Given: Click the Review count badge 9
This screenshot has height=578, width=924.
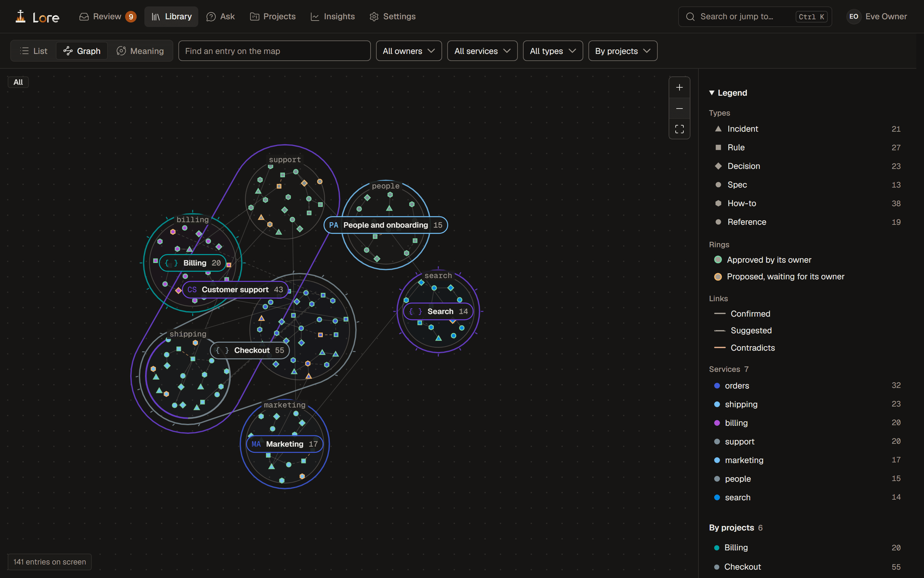Looking at the screenshot, I should click(x=131, y=17).
